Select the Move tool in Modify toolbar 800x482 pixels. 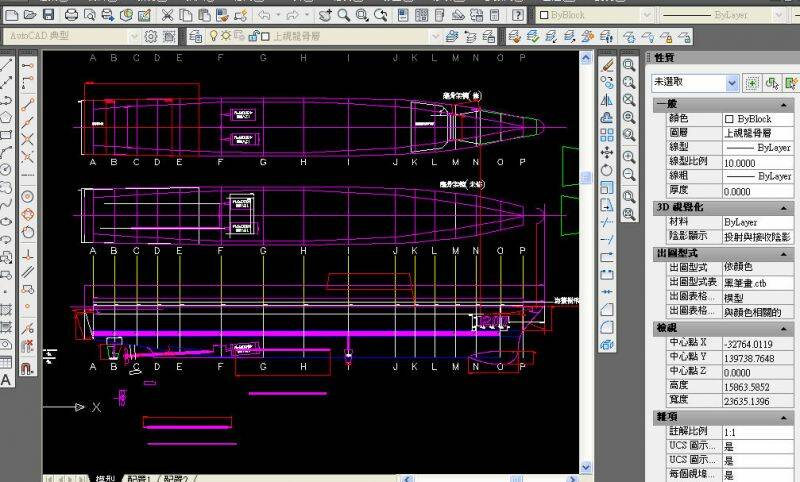[607, 152]
